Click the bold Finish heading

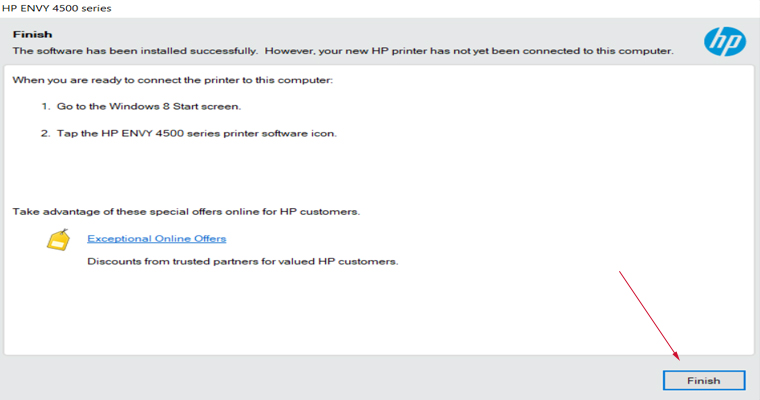coord(31,34)
